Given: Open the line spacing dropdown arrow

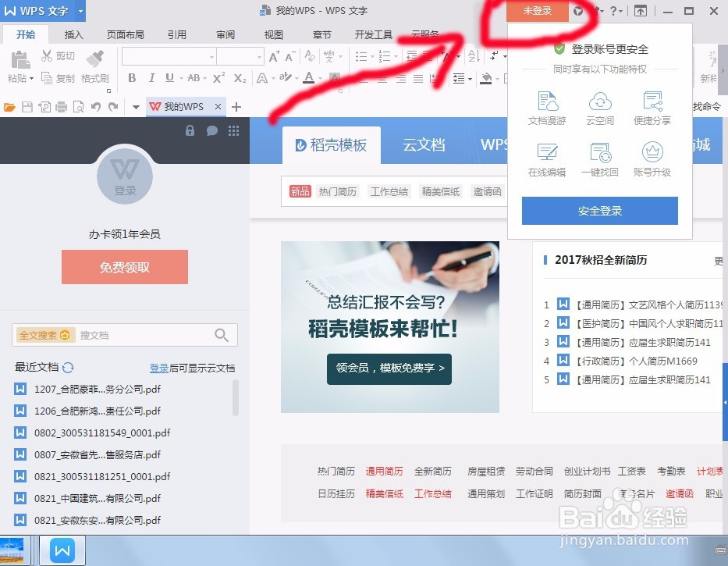Looking at the screenshot, I should coord(470,79).
